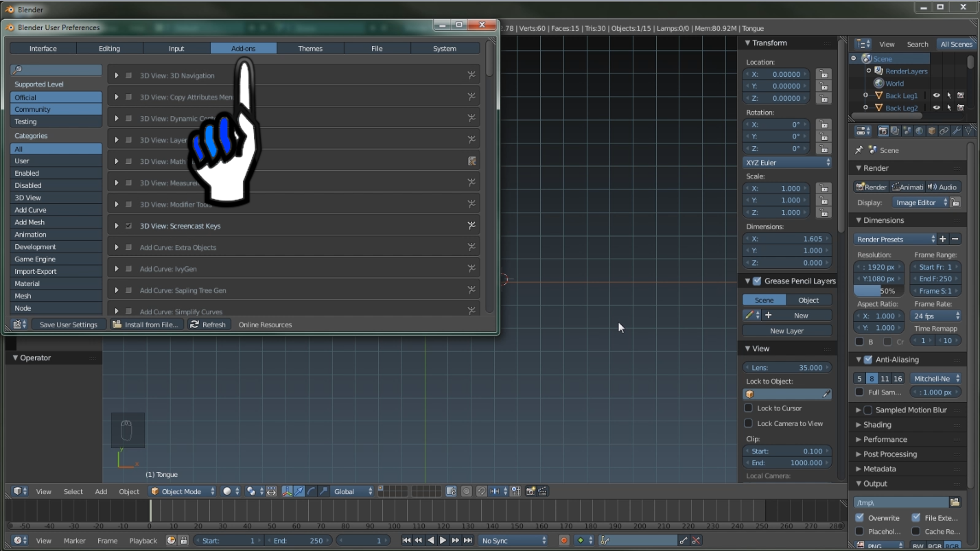Click Save User Settings button
Image resolution: width=980 pixels, height=551 pixels.
69,325
